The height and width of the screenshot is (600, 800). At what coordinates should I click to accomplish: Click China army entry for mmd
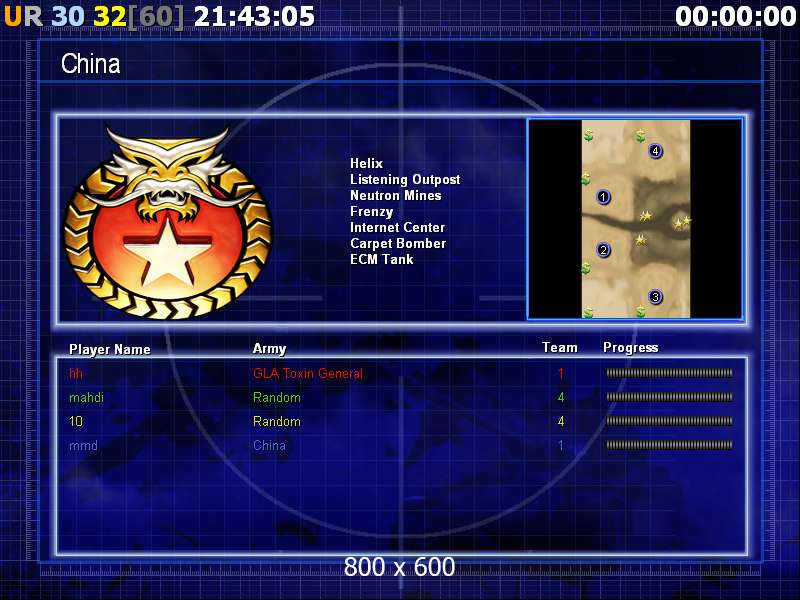point(269,445)
